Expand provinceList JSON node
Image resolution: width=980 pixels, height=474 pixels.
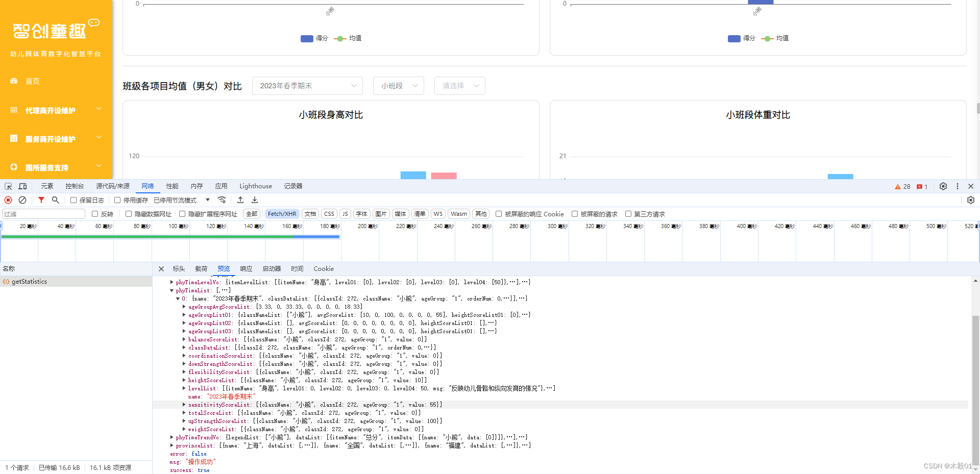click(x=171, y=445)
